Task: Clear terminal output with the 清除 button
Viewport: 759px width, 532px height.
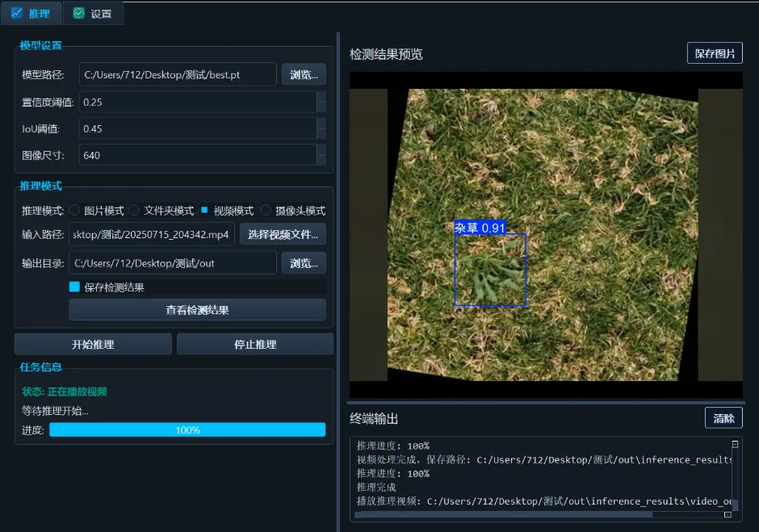Action: tap(723, 417)
